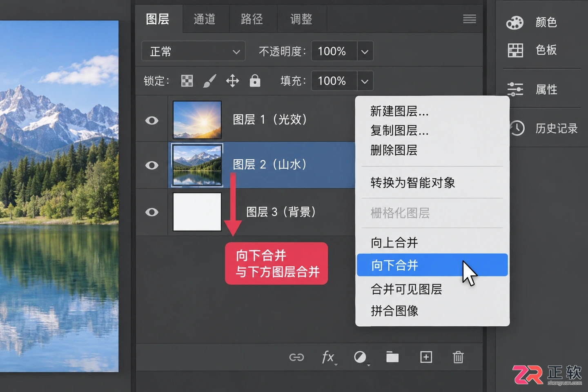Open the 颜色 panel palette icon
Screen dimensions: 588x392
coord(515,22)
